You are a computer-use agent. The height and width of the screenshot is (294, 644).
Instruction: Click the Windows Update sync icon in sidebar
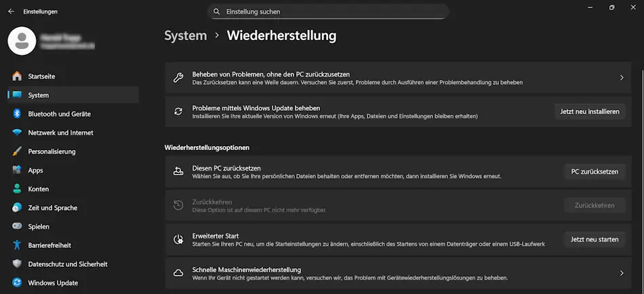[x=17, y=283]
